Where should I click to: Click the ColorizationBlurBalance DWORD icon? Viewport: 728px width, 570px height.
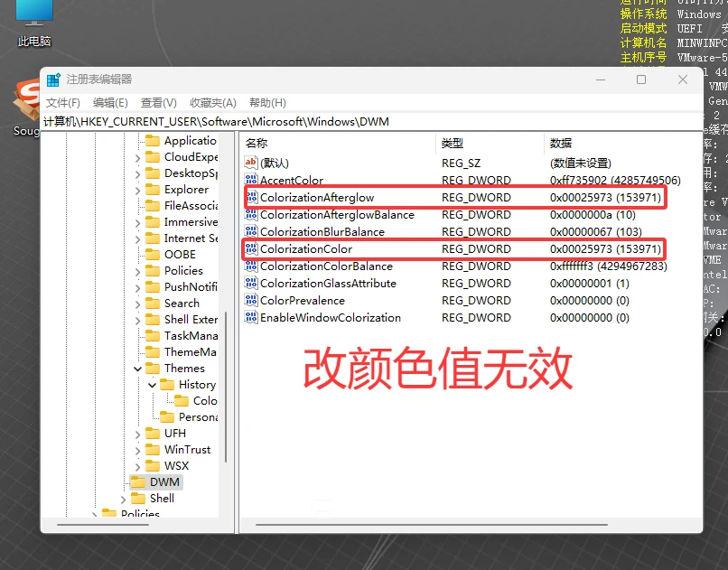(x=251, y=231)
